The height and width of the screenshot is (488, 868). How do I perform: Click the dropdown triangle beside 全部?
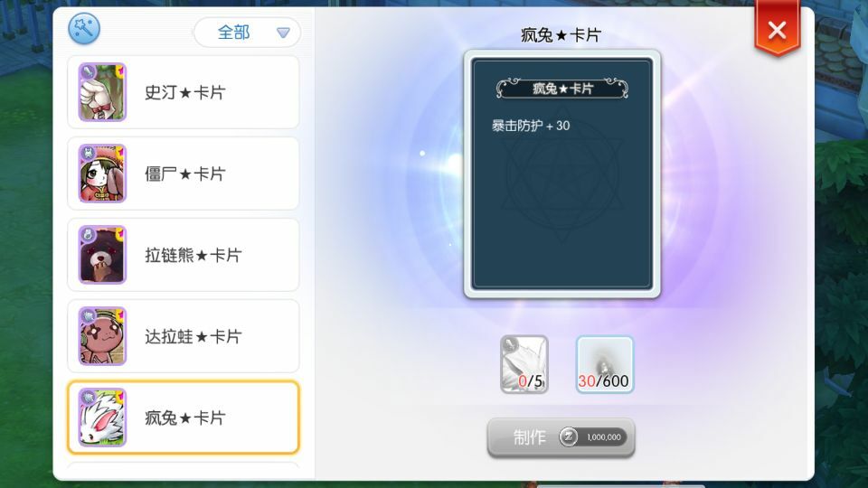[x=283, y=33]
